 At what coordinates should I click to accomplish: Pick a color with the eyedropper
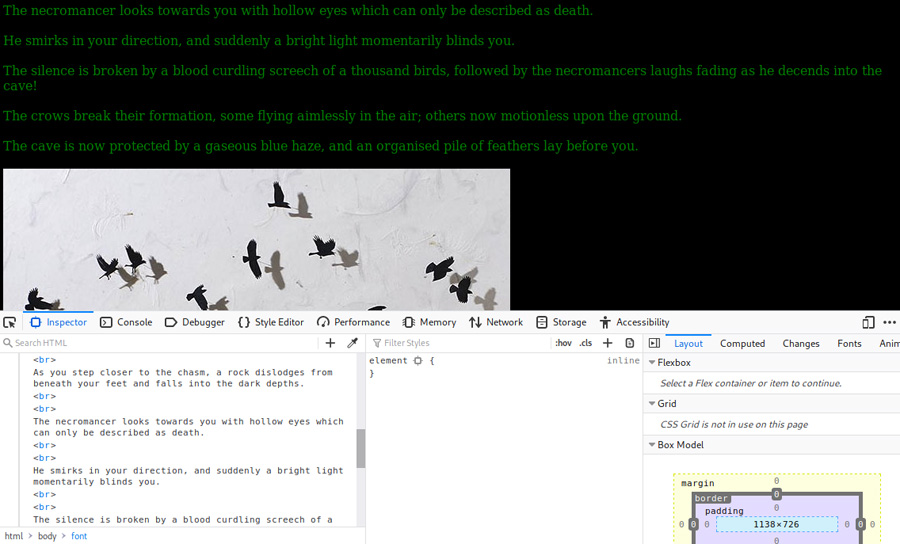pos(352,343)
